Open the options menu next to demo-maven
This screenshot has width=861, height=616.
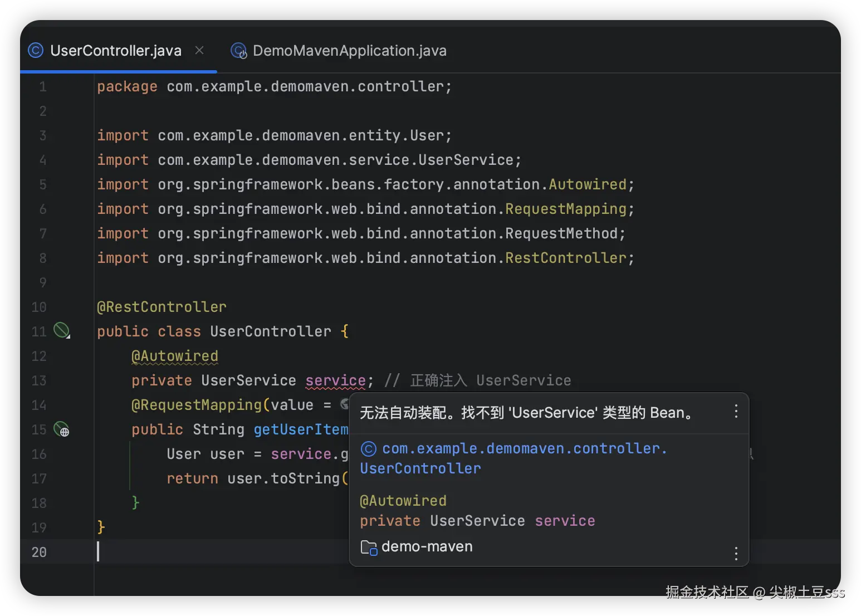736,553
